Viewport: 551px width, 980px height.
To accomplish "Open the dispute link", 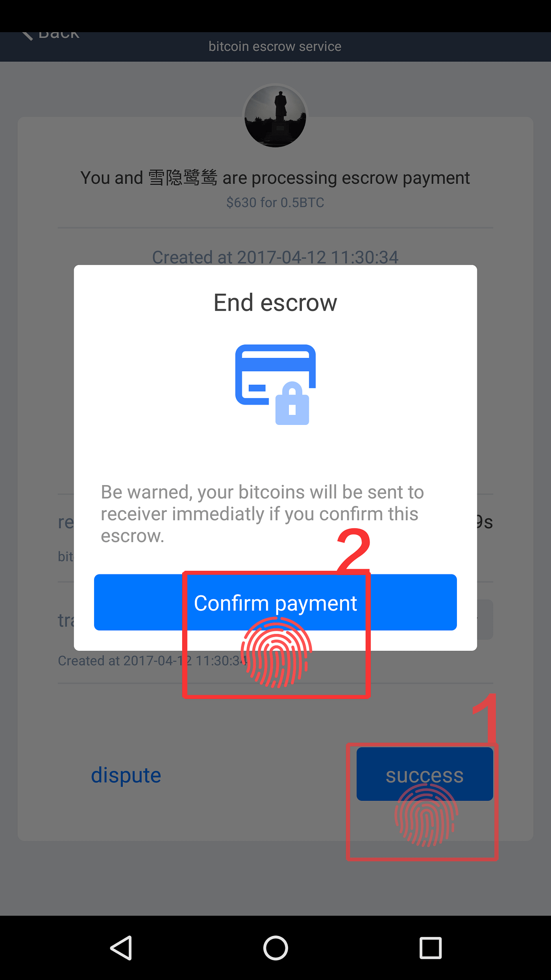I will click(126, 775).
